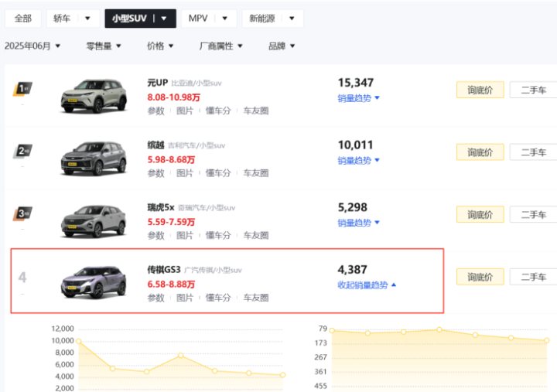The width and height of the screenshot is (557, 392).
Task: Open the 瑞虎5x model title
Action: [161, 207]
